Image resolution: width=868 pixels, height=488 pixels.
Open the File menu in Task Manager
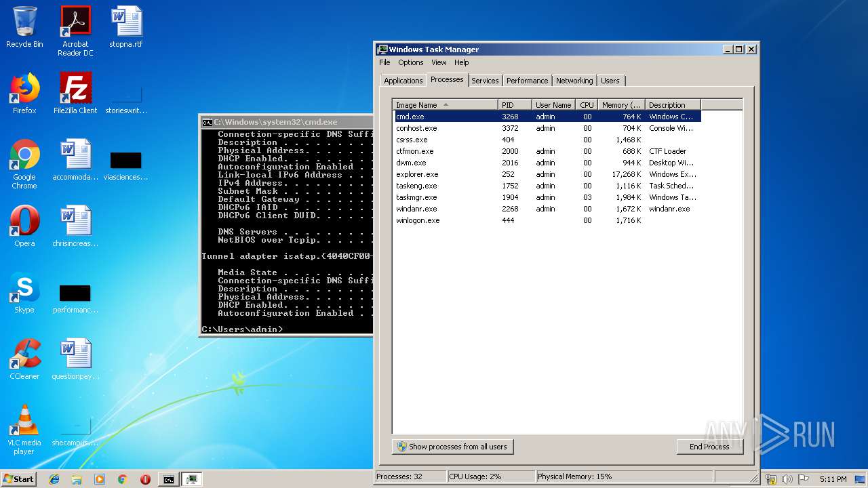coord(384,62)
